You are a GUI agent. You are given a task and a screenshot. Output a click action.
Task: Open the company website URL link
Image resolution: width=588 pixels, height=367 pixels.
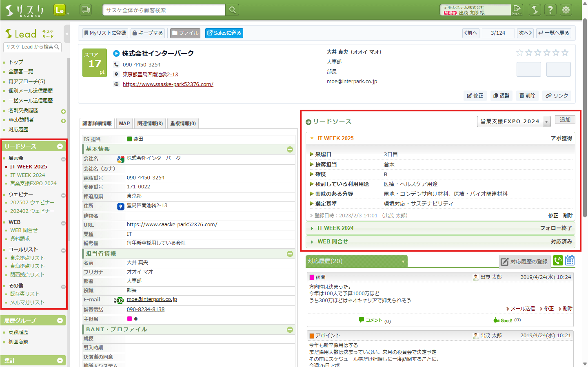[168, 84]
